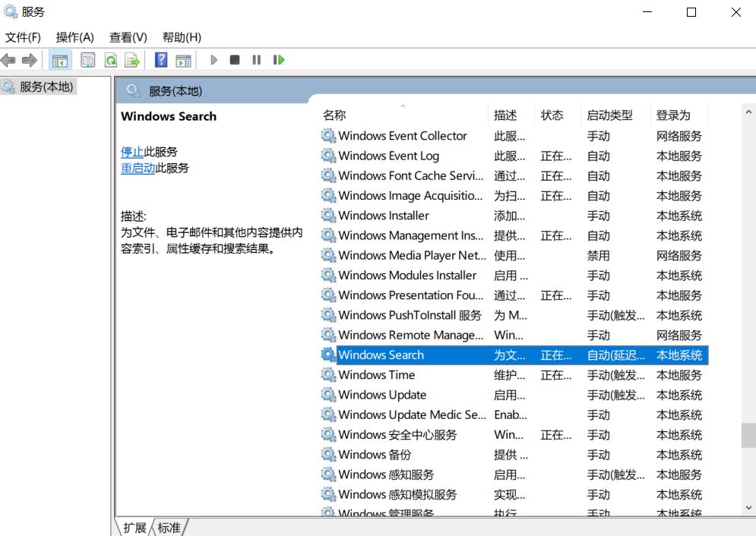Sort by the 名称 column header
The image size is (756, 536).
pyautogui.click(x=334, y=115)
